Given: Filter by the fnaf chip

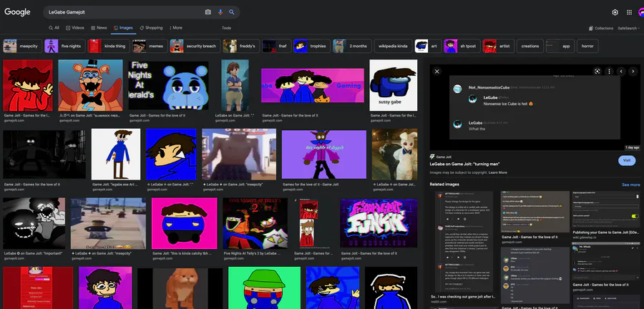Looking at the screenshot, I should 276,46.
